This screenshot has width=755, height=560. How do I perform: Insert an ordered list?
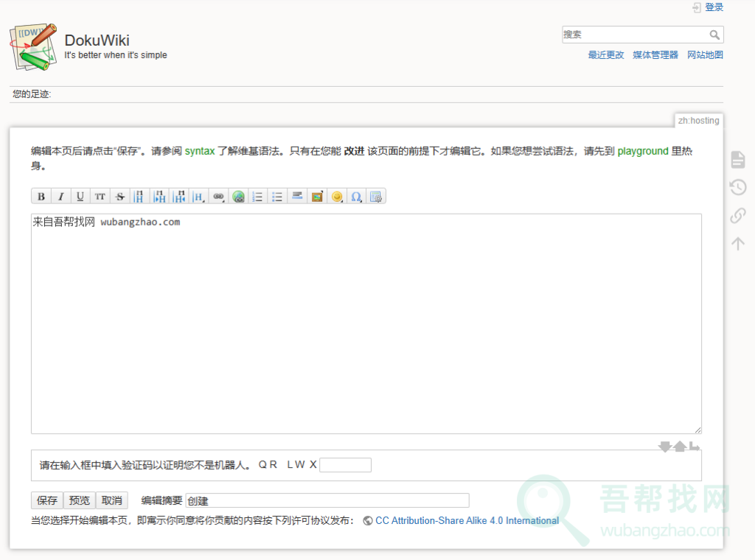coord(257,196)
